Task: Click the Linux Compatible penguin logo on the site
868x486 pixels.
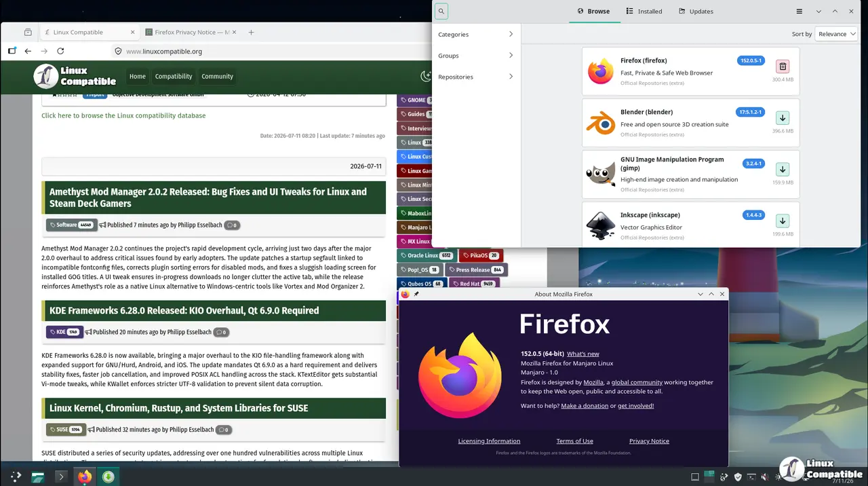Action: click(46, 77)
